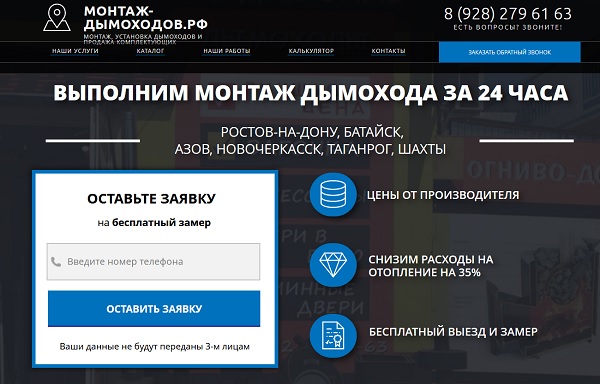The height and width of the screenshot is (384, 600).
Task: Open the Наши услуги menu item
Action: coord(75,51)
